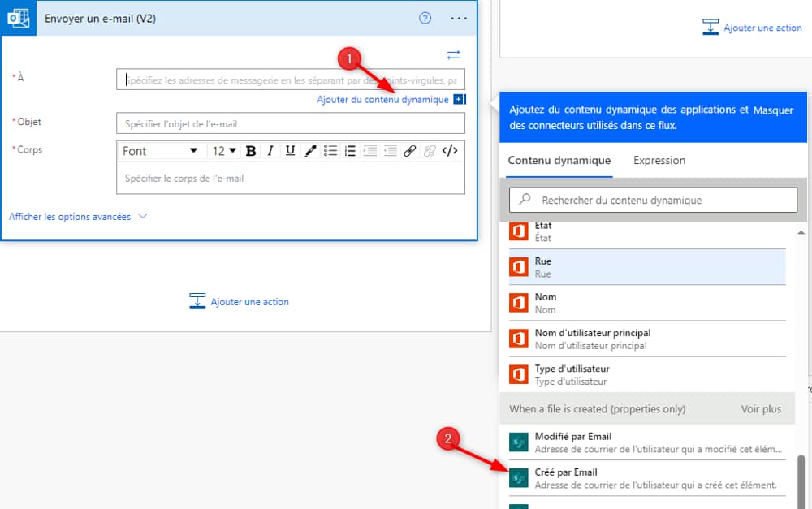Click Ajouter une action at top right
This screenshot has width=812, height=509.
(x=762, y=28)
